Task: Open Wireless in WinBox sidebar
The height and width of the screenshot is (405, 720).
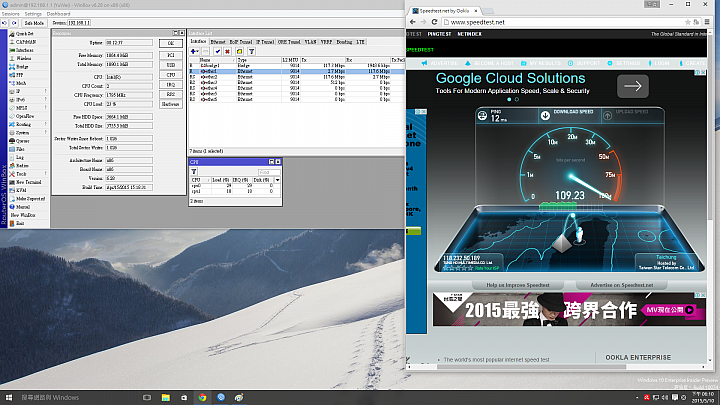Action: click(x=24, y=58)
